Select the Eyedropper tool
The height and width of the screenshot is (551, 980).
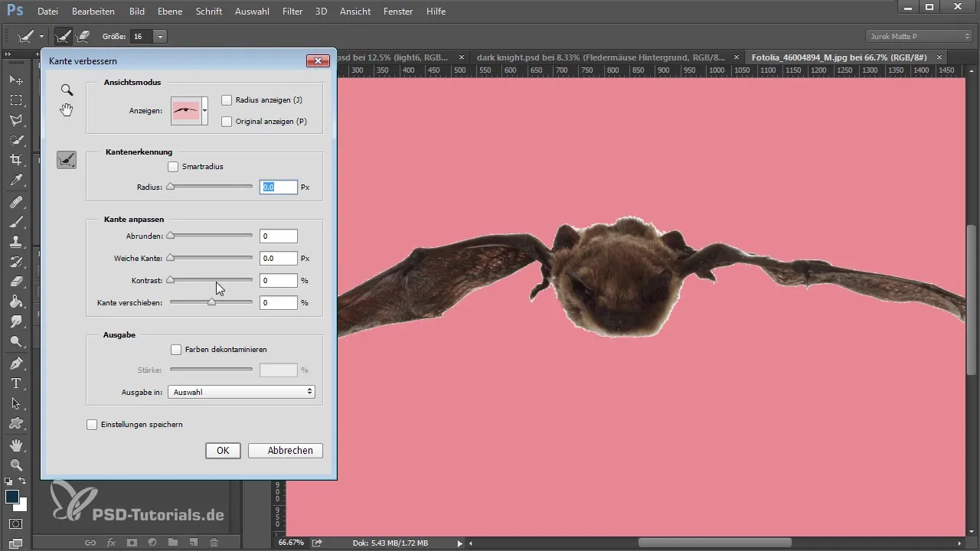(x=15, y=180)
